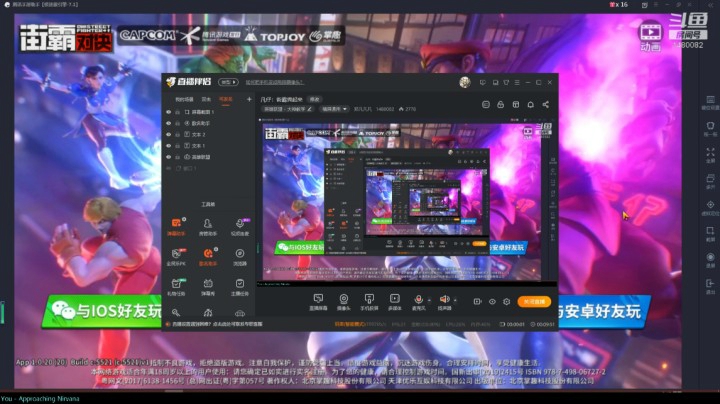Open the 房管助手 tool icon
This screenshot has height=404, width=720.
(x=208, y=227)
